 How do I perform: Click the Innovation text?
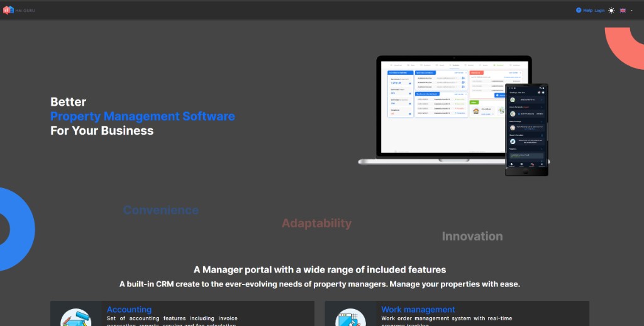pos(472,237)
